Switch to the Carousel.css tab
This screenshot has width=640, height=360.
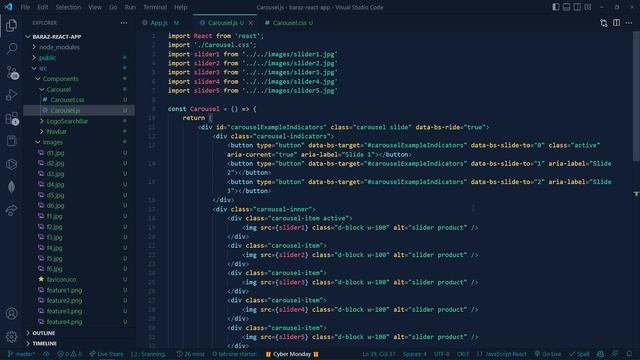tap(289, 23)
